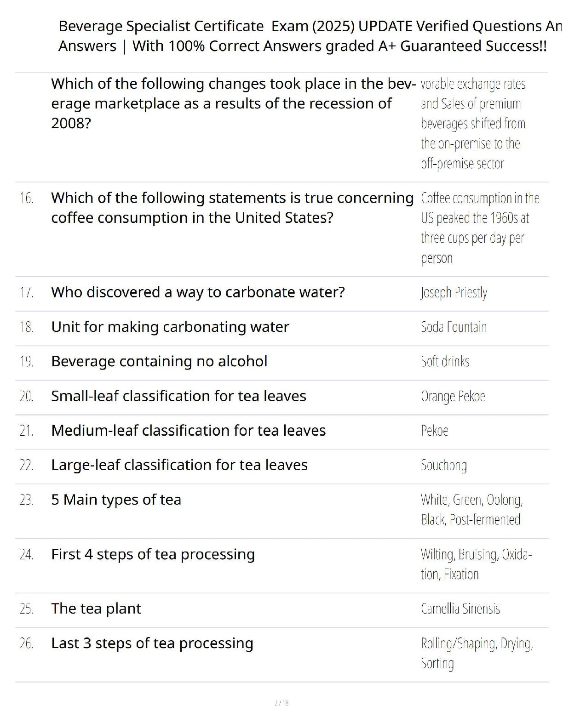
Task: Click the "Orange Pekoe" answer
Action: coord(453,396)
